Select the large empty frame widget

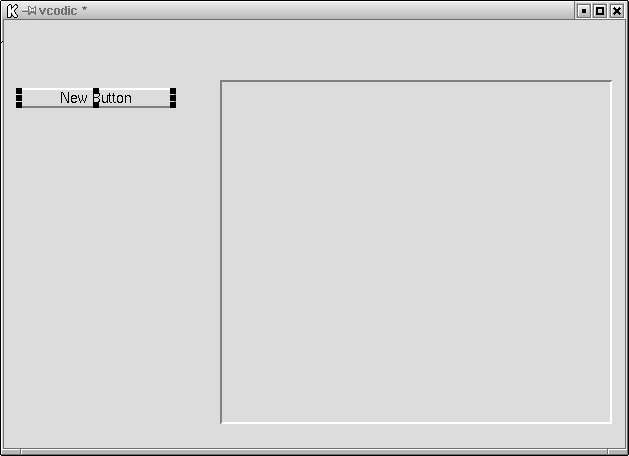416,252
